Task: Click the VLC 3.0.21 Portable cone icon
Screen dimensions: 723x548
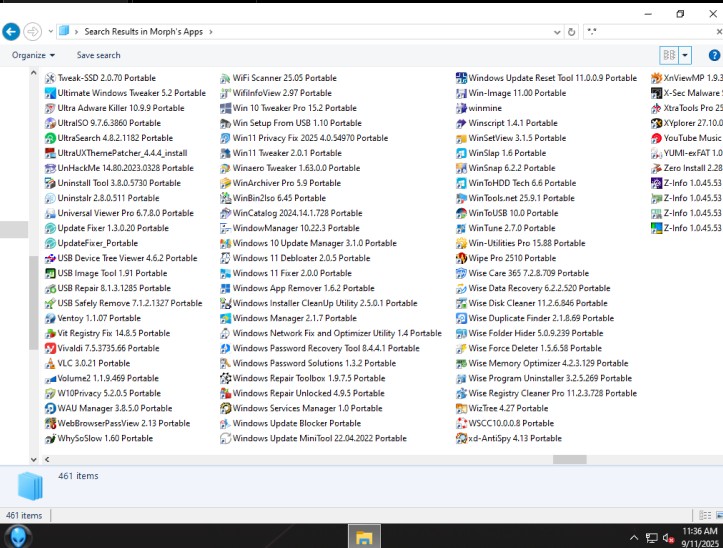Action: [x=50, y=363]
